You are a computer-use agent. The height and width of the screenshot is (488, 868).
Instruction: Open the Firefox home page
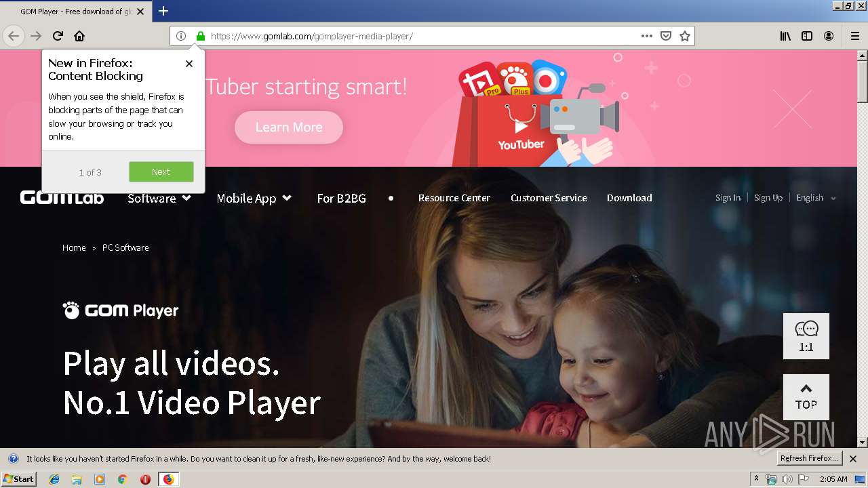tap(79, 36)
